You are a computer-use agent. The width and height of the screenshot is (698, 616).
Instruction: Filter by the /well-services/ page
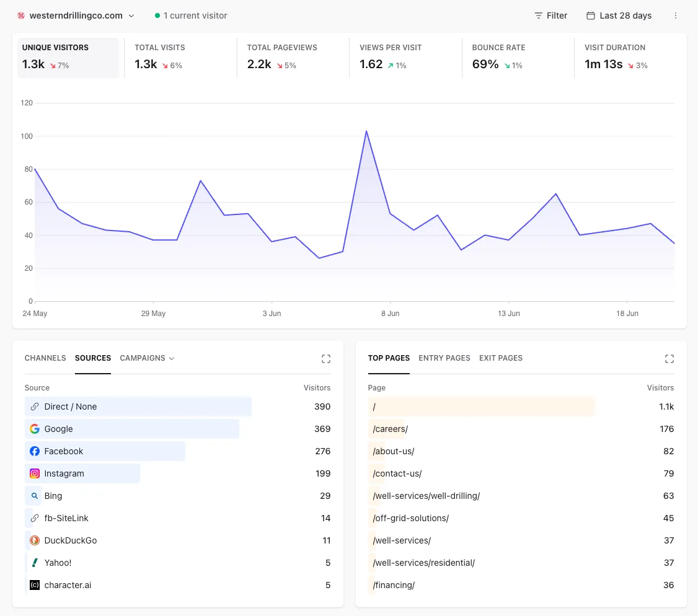pos(402,540)
